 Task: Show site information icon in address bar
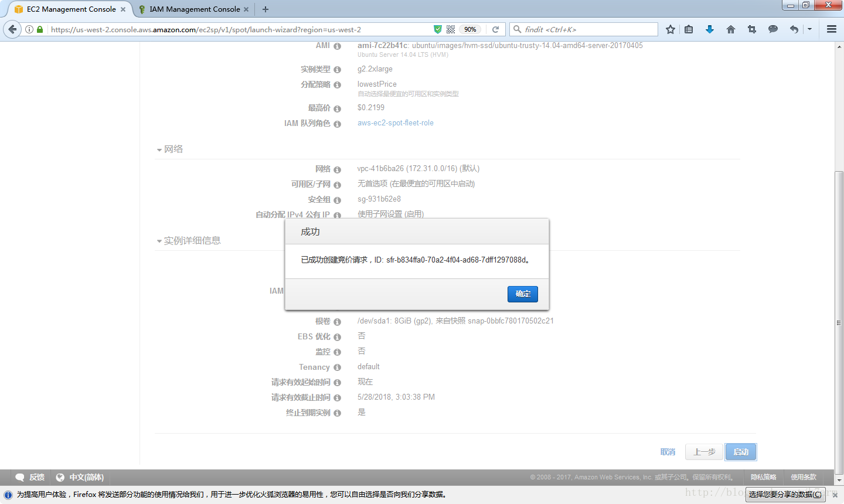click(29, 29)
